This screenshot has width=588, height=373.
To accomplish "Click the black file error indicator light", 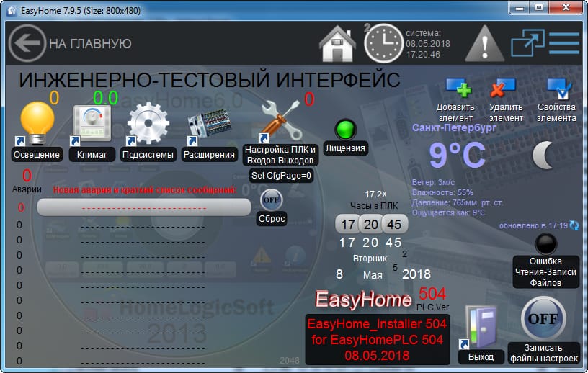I will (545, 244).
